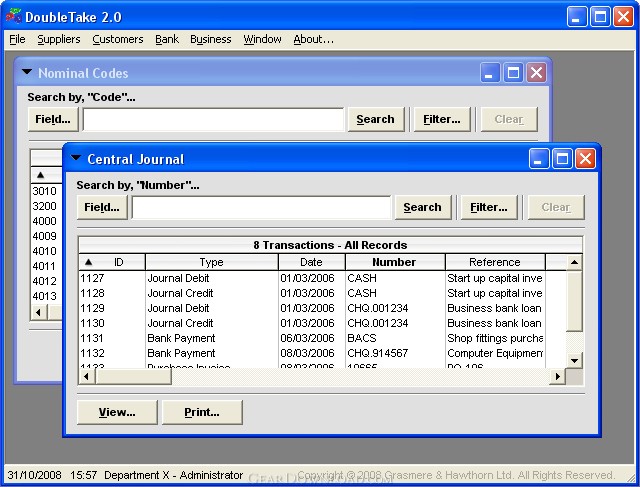
Task: Click Field... button in Central Journal
Action: 102,207
